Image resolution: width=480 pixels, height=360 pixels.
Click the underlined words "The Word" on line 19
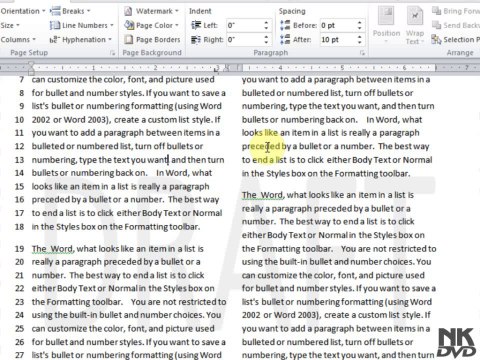tap(52, 249)
